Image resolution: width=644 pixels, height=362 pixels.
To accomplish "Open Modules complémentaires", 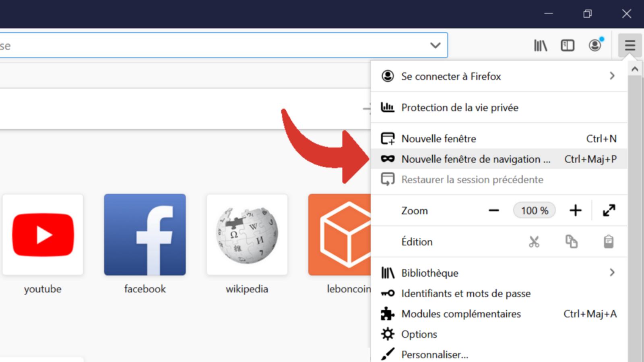I will 461,314.
